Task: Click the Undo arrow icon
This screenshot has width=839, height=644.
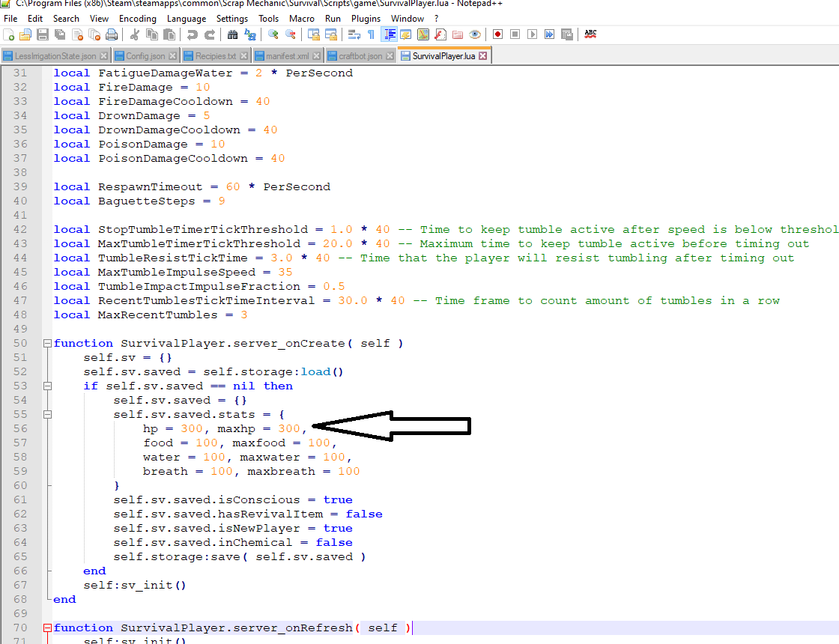Action: (x=193, y=34)
